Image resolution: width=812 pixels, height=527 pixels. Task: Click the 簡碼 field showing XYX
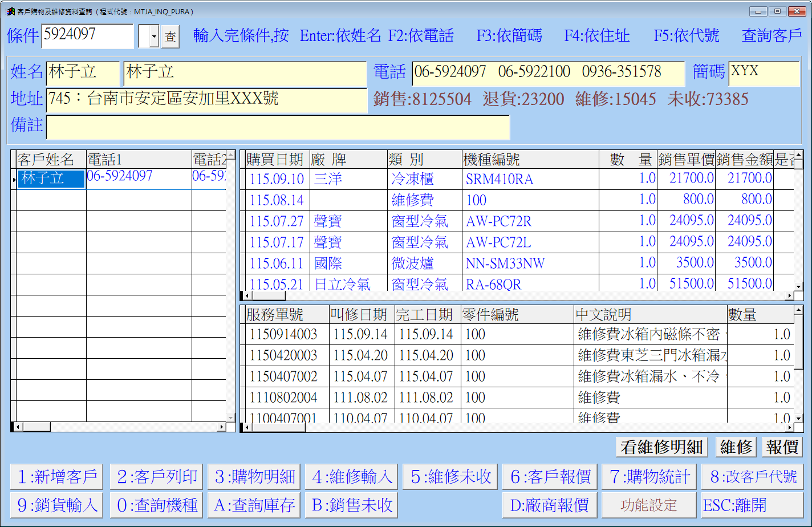pos(764,74)
